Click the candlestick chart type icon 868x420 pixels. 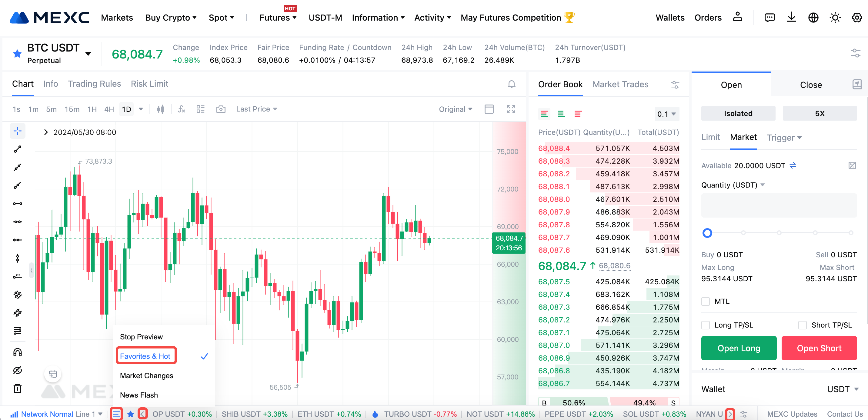coord(161,109)
